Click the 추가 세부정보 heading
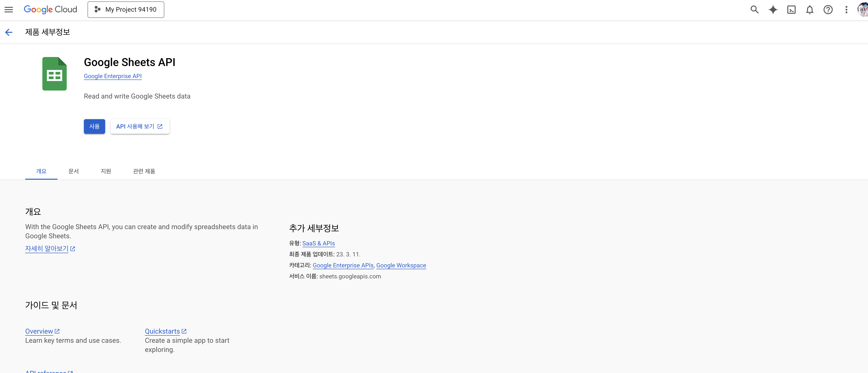The width and height of the screenshot is (868, 373). coord(314,228)
